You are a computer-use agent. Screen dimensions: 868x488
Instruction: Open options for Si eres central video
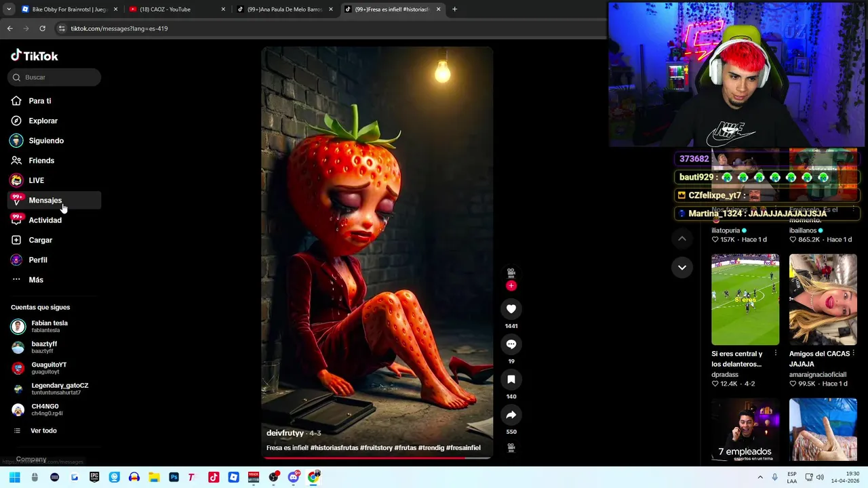(775, 353)
